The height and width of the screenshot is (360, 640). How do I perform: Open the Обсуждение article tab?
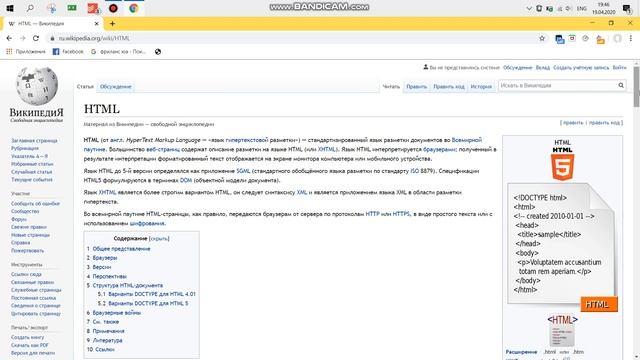116,87
